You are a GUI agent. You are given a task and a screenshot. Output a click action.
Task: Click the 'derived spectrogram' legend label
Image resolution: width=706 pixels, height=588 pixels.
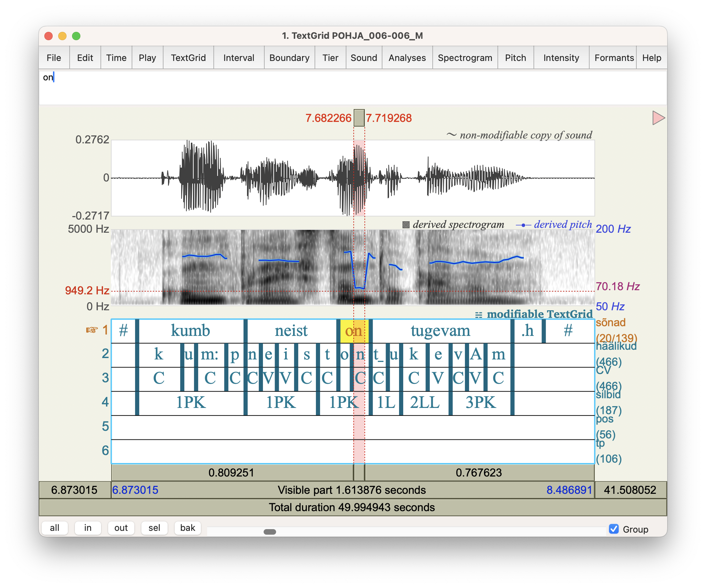click(458, 224)
